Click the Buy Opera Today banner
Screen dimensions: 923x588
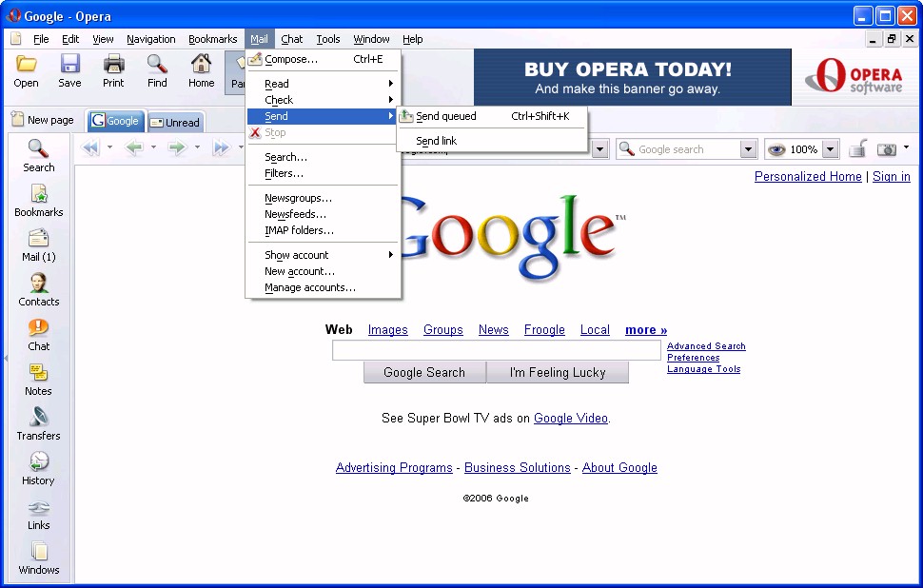(x=632, y=77)
